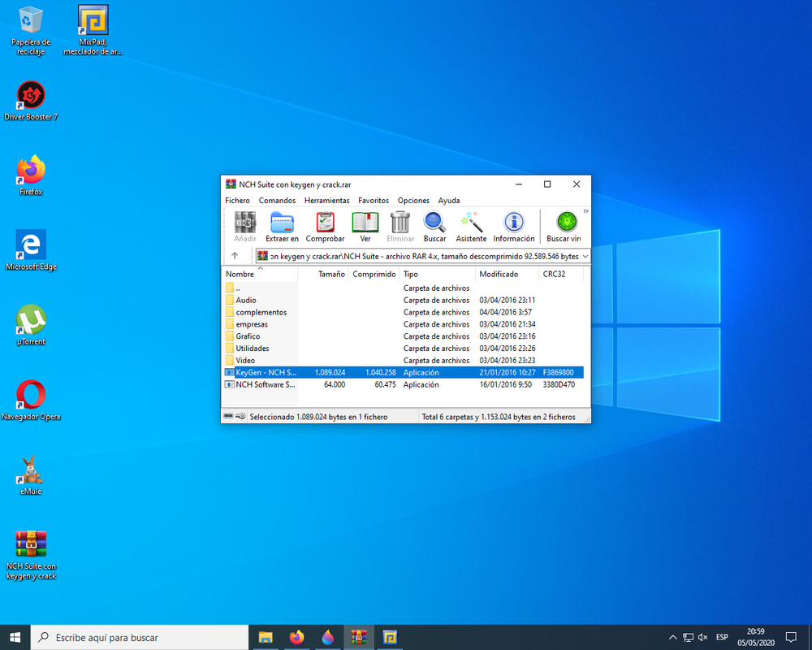Click the status bar drive icon
This screenshot has width=812, height=650.
[228, 416]
